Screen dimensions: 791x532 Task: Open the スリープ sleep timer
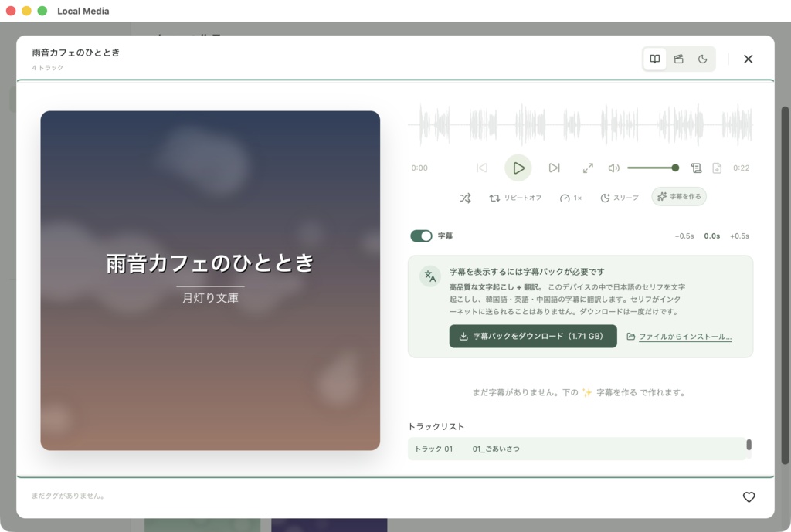pos(619,198)
